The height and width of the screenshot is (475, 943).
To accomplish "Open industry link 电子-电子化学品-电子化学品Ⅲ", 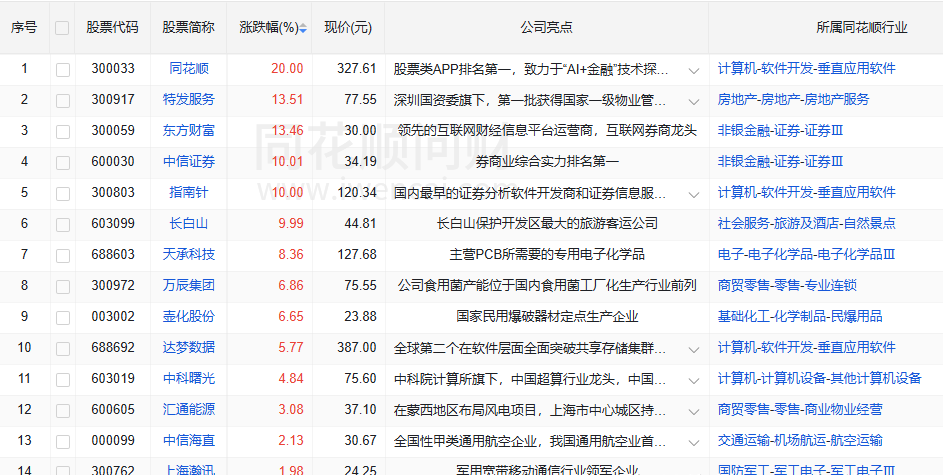I will pyautogui.click(x=806, y=254).
